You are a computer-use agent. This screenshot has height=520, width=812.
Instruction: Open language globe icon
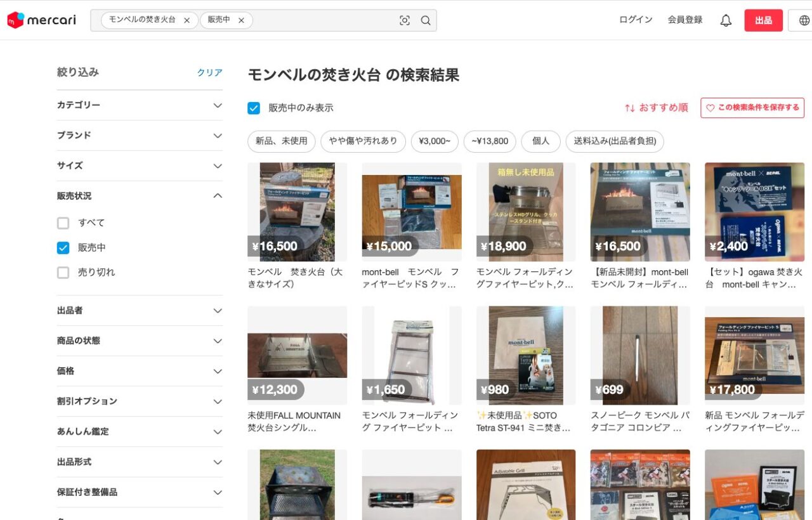click(x=804, y=20)
